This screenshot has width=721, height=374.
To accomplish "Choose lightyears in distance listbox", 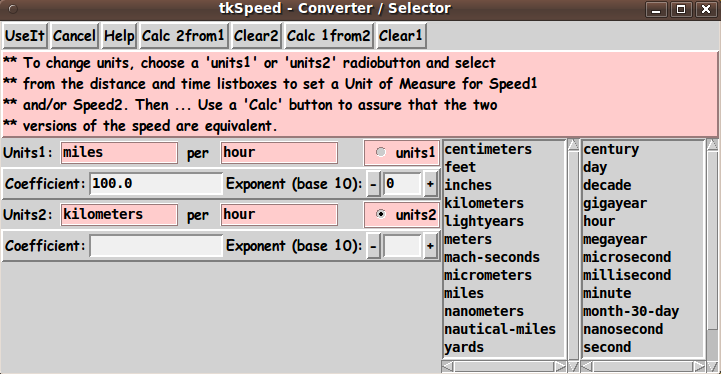I will point(484,221).
